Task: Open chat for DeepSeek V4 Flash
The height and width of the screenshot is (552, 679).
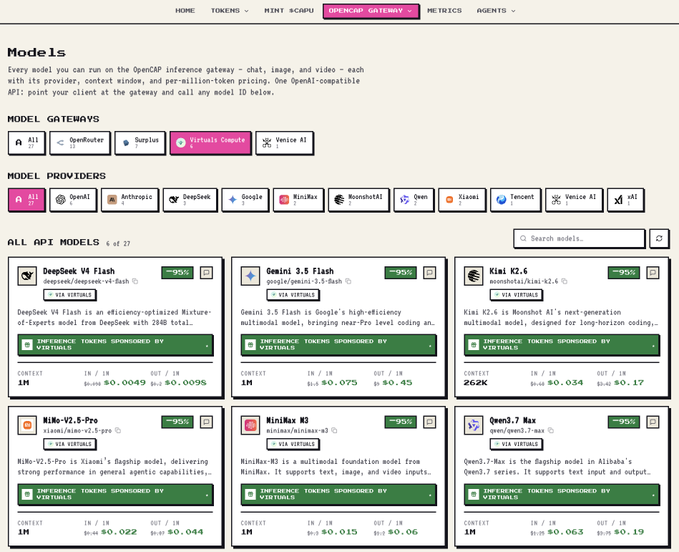Action: pyautogui.click(x=207, y=273)
